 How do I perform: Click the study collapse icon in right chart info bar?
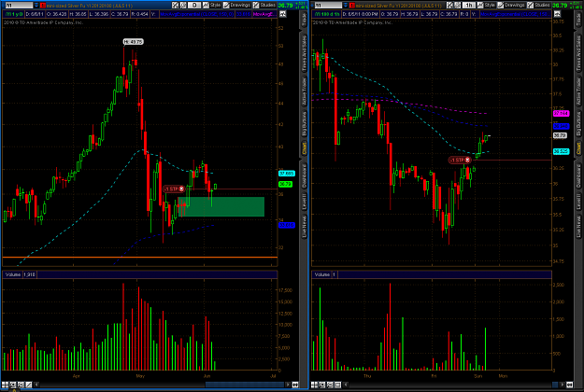pos(557,14)
